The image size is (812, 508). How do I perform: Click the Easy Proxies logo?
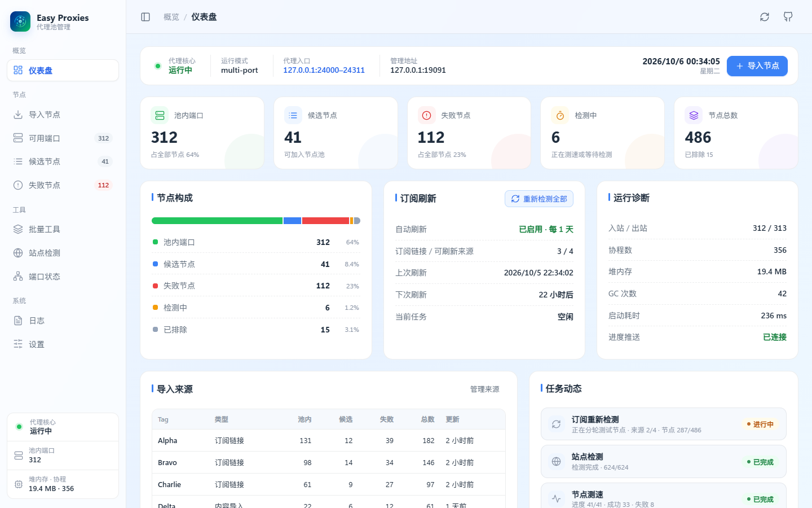[x=20, y=21]
